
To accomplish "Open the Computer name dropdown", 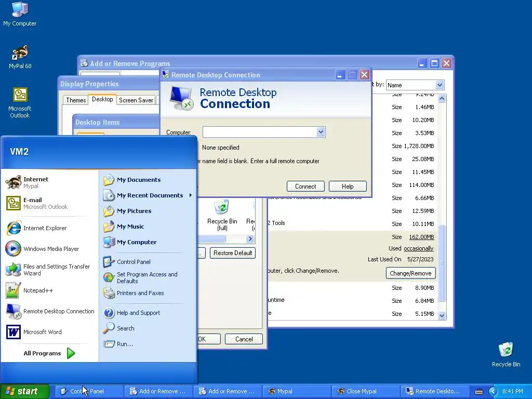I will tap(321, 132).
